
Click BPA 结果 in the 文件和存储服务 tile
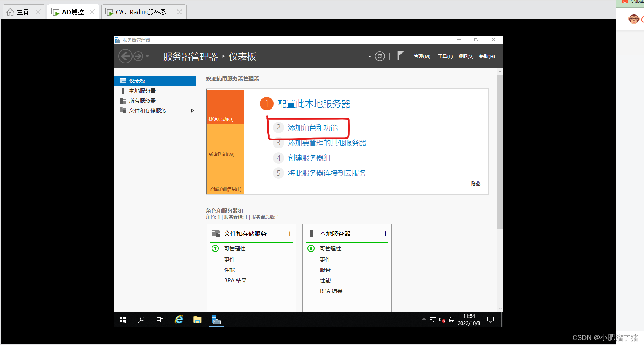236,280
